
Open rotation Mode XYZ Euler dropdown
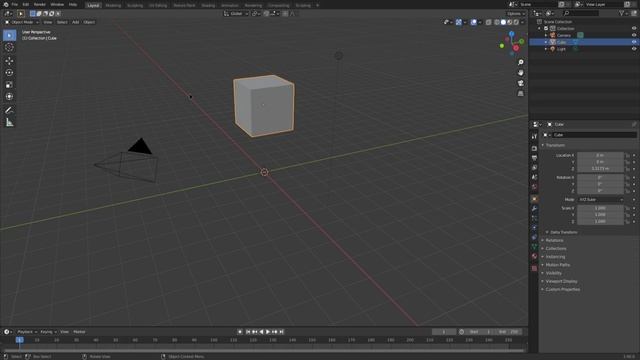tap(600, 200)
